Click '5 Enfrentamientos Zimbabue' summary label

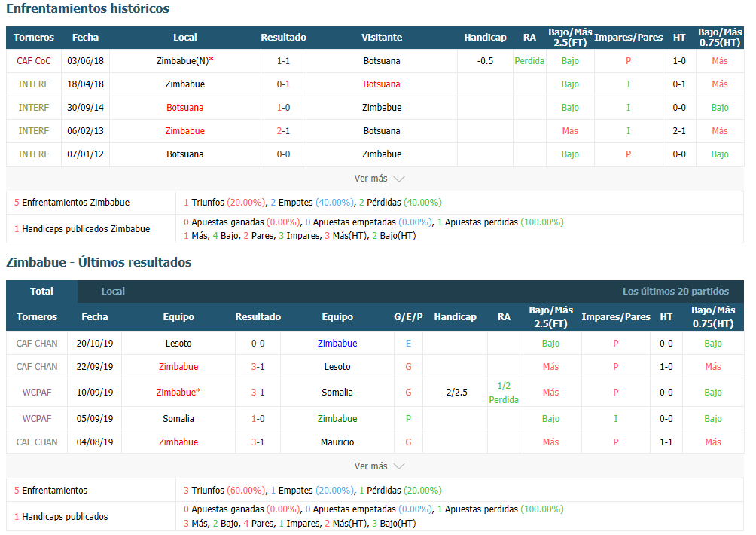tap(72, 203)
